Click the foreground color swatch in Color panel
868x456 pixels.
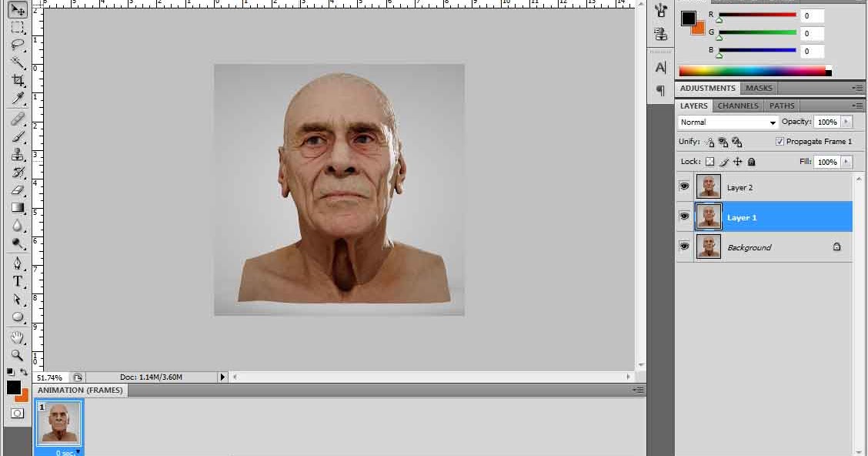point(688,18)
